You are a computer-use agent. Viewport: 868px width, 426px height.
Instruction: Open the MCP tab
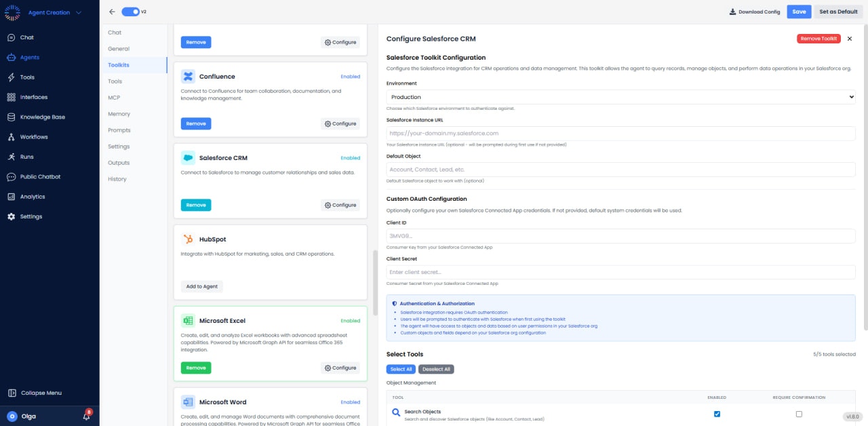point(113,97)
